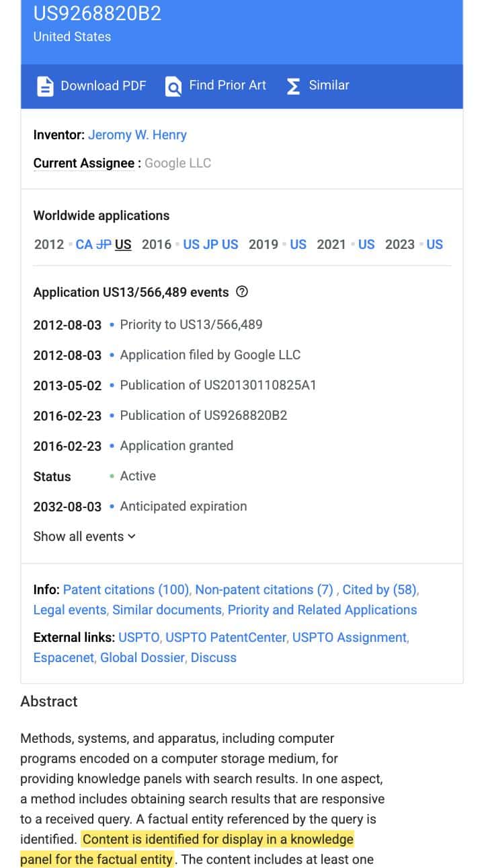
Task: Open the struck-through 2012 JP application
Action: (104, 244)
